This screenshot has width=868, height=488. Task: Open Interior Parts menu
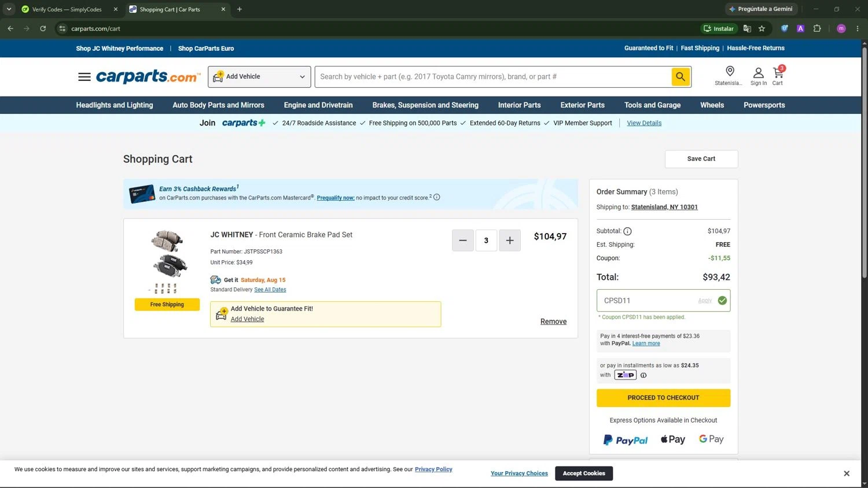[519, 105]
